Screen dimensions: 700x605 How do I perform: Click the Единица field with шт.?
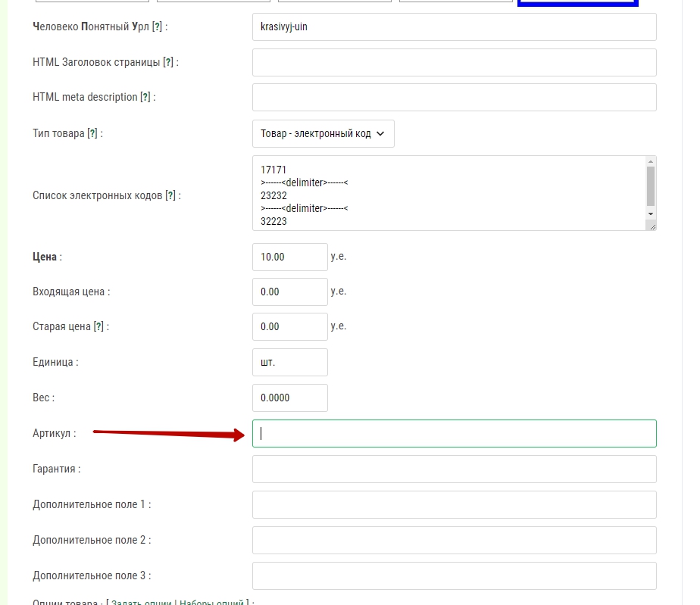289,362
